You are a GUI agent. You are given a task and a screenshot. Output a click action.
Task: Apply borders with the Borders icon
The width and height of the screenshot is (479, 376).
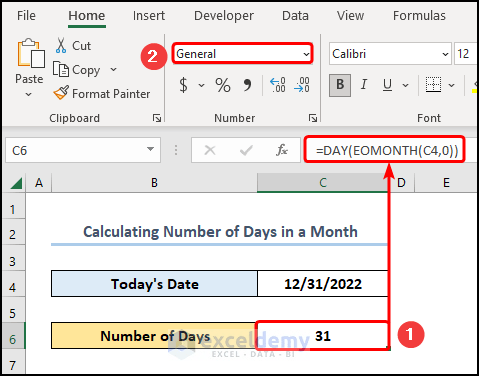(x=433, y=85)
